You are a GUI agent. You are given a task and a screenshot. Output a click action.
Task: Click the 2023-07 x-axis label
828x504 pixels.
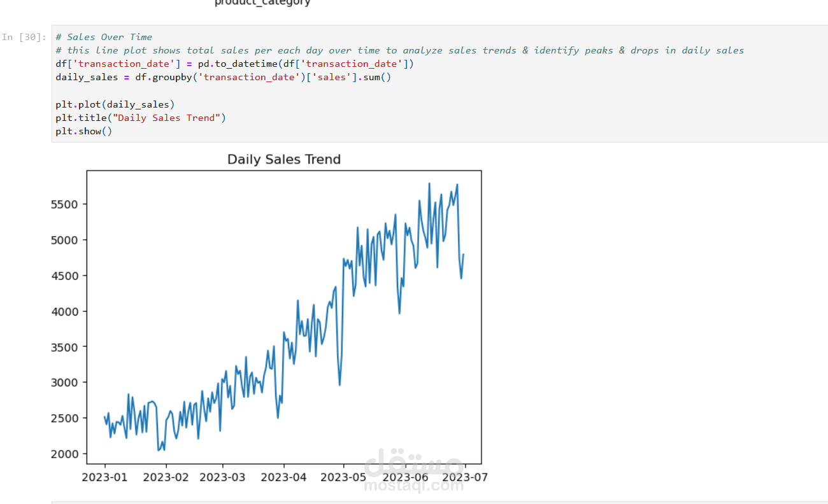466,476
